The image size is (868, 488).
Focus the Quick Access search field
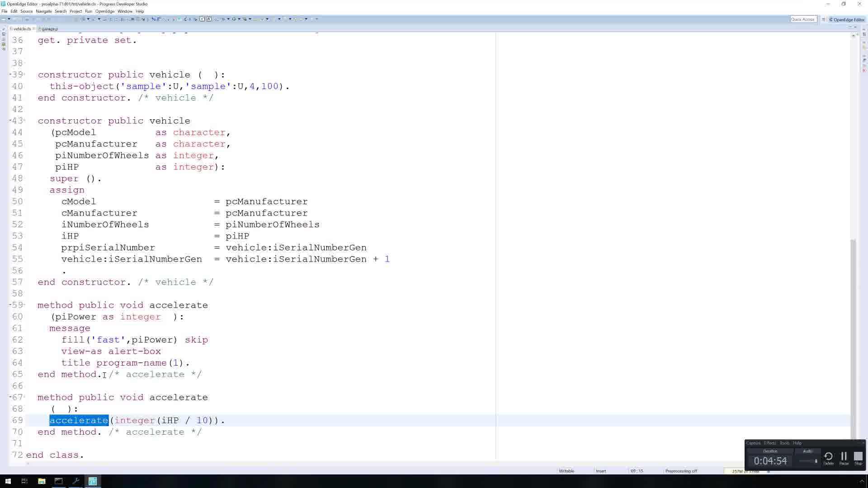pyautogui.click(x=803, y=19)
